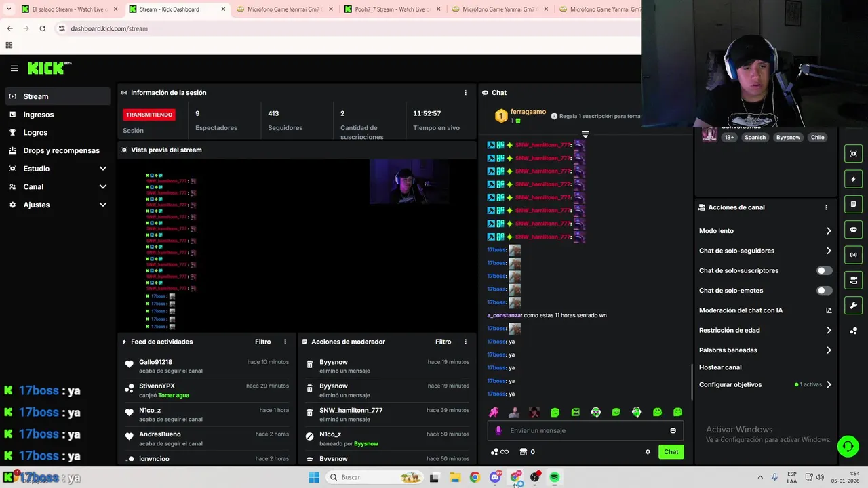Open the emoji picker in the message box
868x488 pixels.
pyautogui.click(x=673, y=430)
